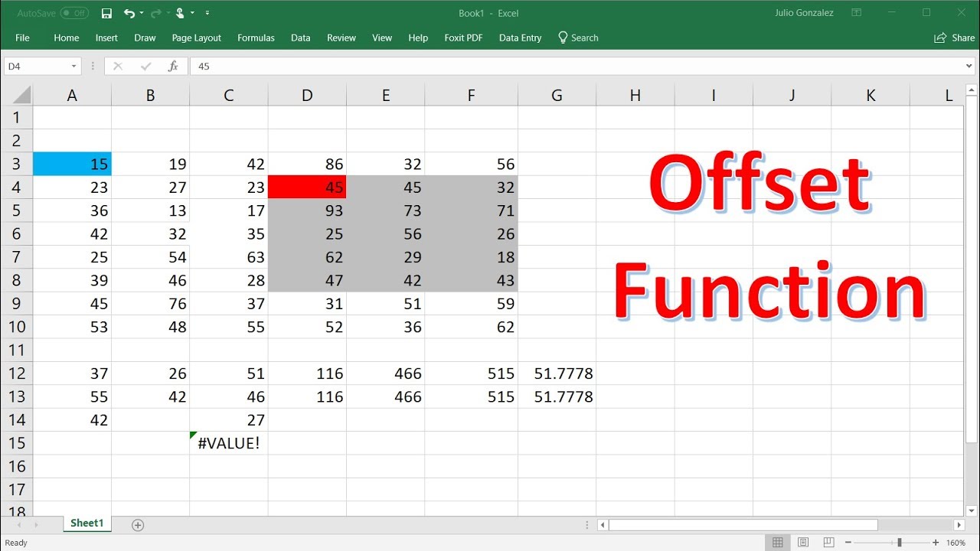Click the zoom out minus button
The image size is (980, 551).
[848, 543]
